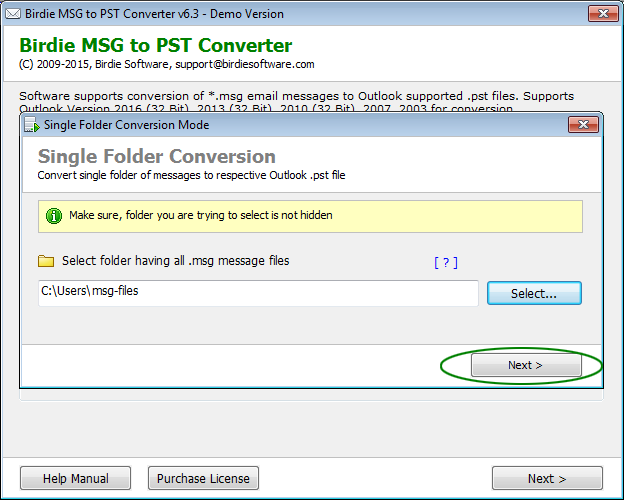Click the 'Single Folder Conversion' heading

coord(156,156)
